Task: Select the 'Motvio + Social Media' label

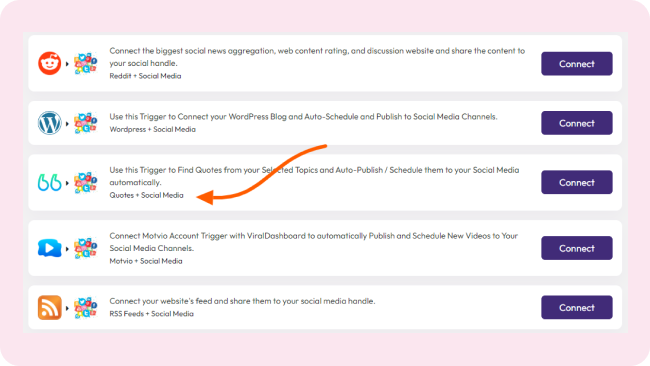Action: click(x=146, y=261)
